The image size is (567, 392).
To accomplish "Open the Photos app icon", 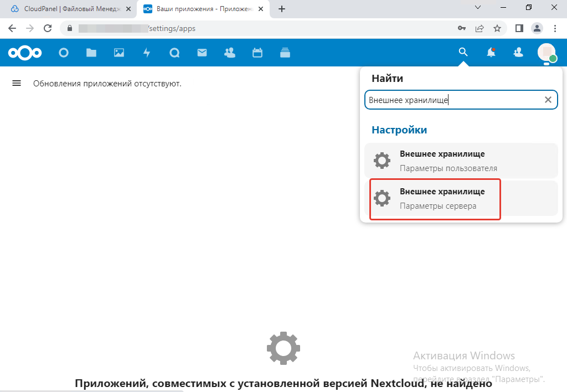I will 119,53.
